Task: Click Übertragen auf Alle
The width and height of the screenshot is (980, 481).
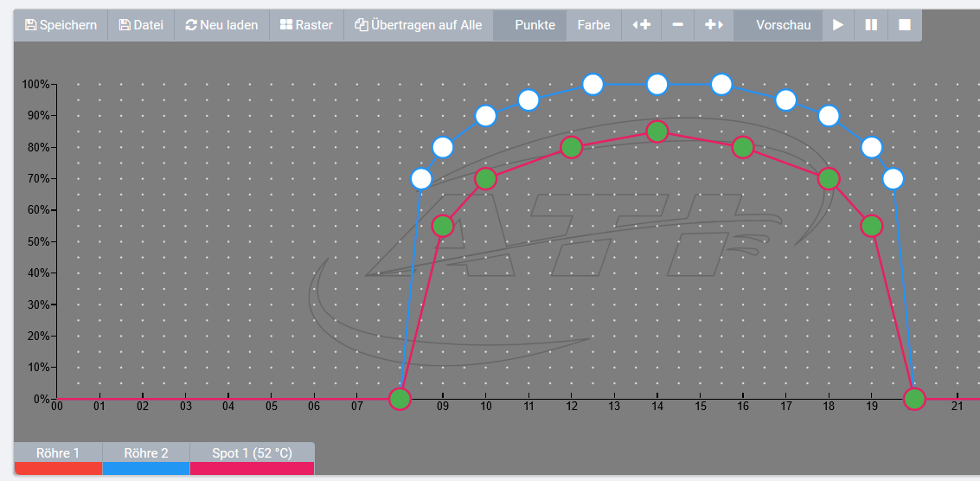Action: tap(419, 25)
